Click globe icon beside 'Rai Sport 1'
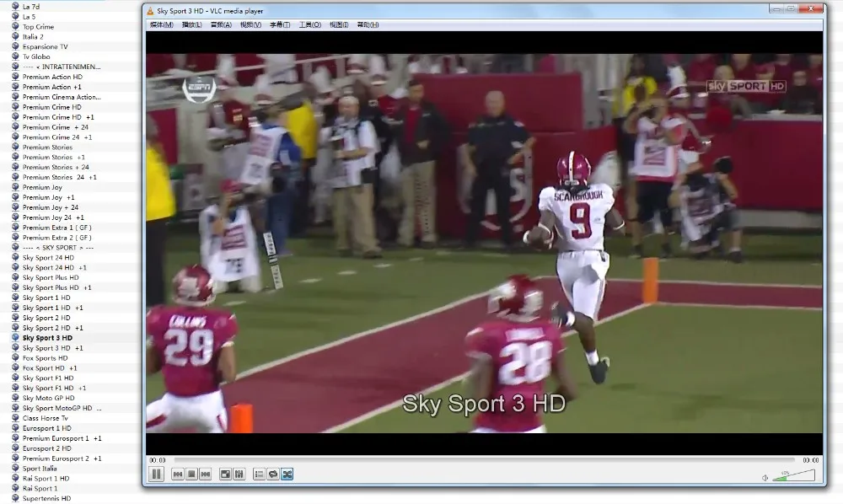 [x=15, y=488]
